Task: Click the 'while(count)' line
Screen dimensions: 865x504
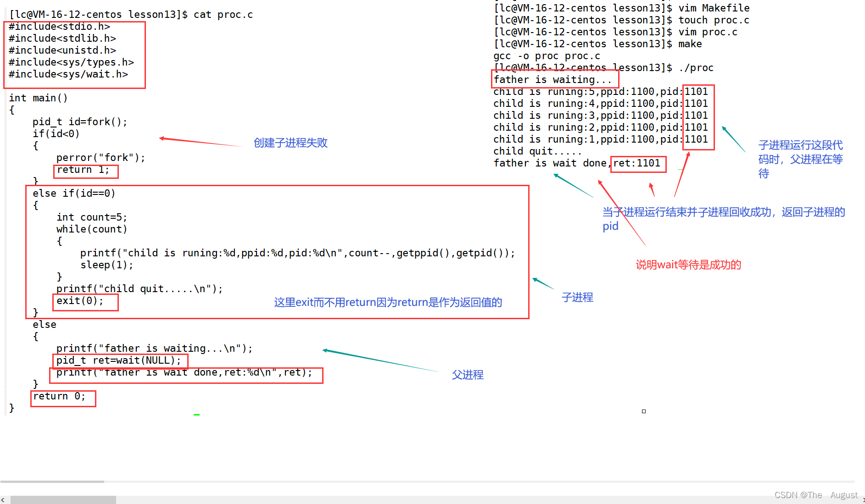Action: pyautogui.click(x=92, y=229)
